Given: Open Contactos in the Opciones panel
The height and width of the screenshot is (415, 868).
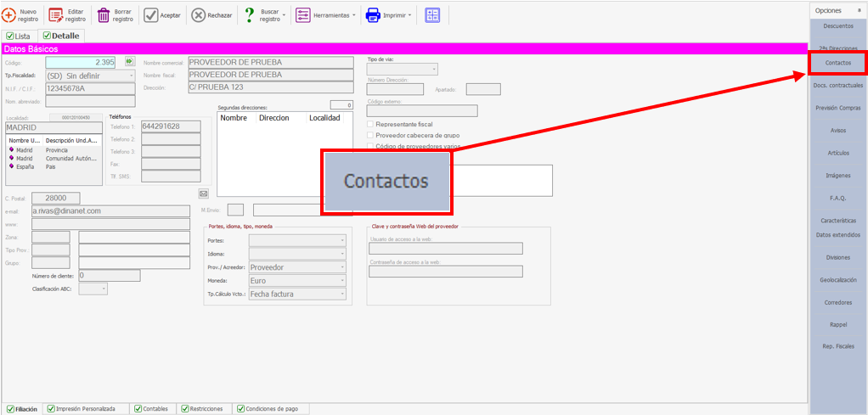Looking at the screenshot, I should coord(837,64).
